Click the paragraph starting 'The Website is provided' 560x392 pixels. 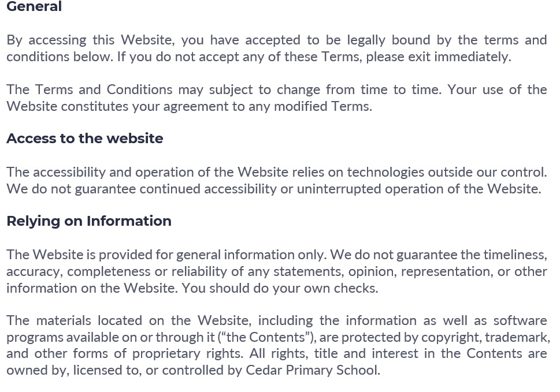(x=277, y=271)
